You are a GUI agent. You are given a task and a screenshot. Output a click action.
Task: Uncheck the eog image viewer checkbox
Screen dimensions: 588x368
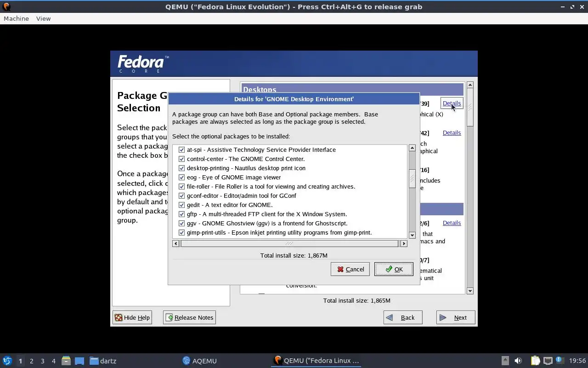pyautogui.click(x=181, y=177)
